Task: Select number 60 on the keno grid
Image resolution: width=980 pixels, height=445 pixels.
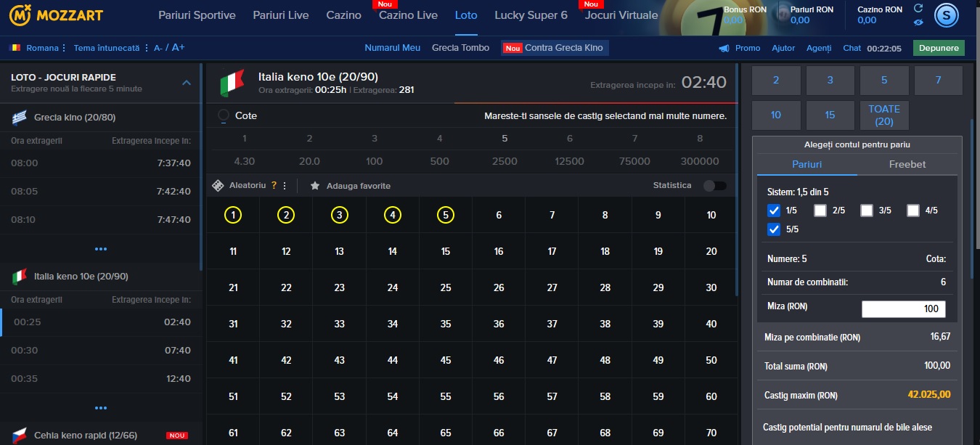Action: [711, 396]
